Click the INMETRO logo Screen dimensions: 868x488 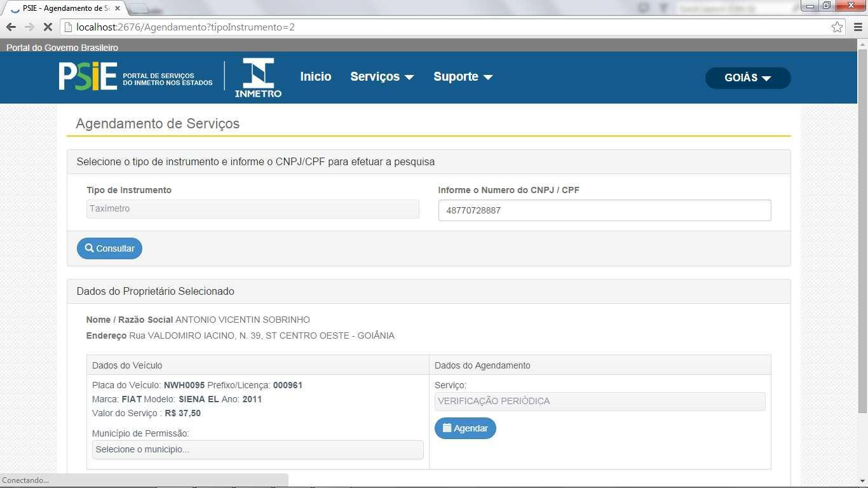coord(258,78)
